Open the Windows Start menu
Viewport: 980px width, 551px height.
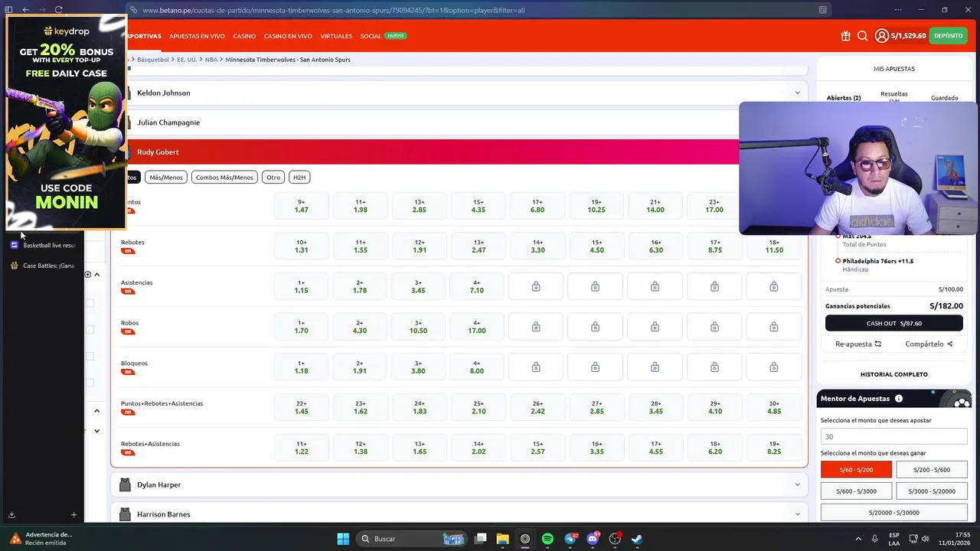click(x=343, y=539)
